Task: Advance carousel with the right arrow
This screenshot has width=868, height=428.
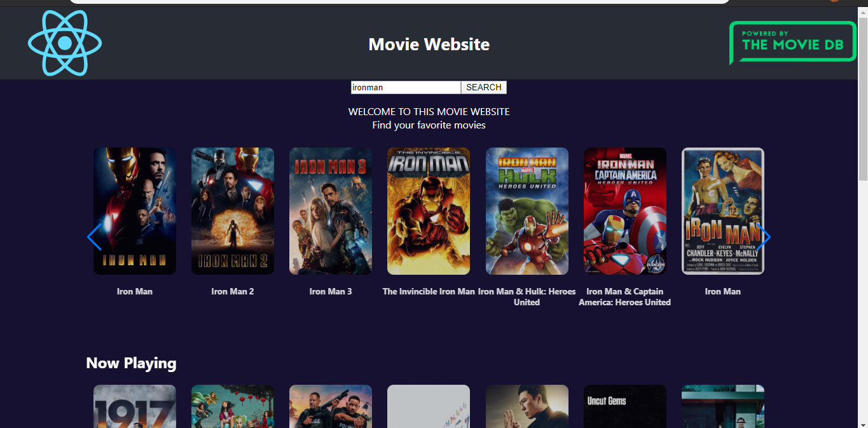Action: [x=763, y=237]
